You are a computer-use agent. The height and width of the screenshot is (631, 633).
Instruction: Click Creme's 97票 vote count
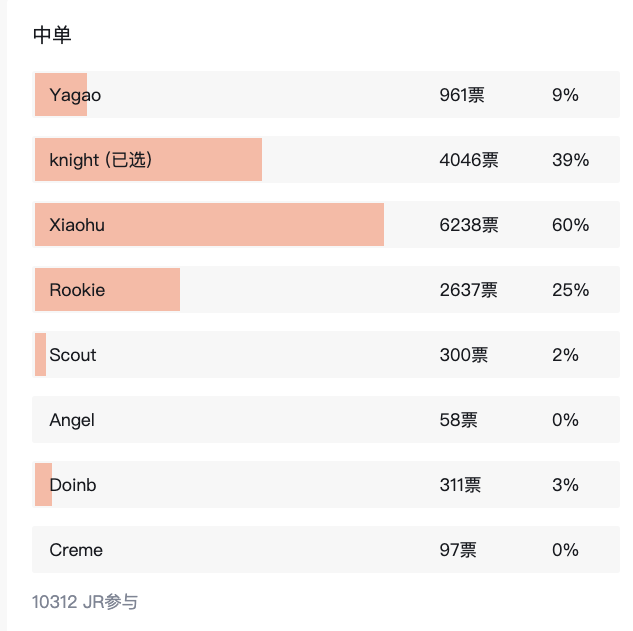[x=458, y=550]
